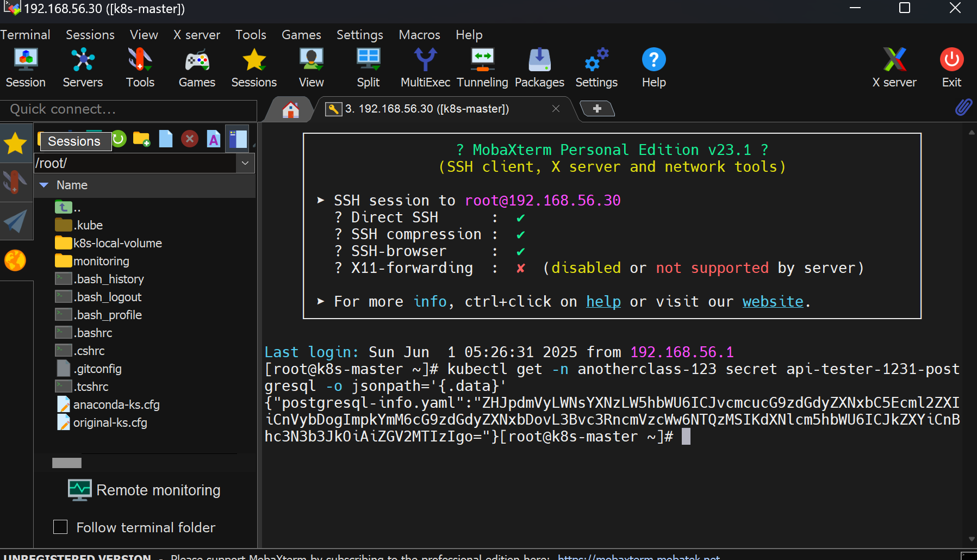Image resolution: width=977 pixels, height=560 pixels.
Task: Create new file in SFTP browser
Action: 166,139
